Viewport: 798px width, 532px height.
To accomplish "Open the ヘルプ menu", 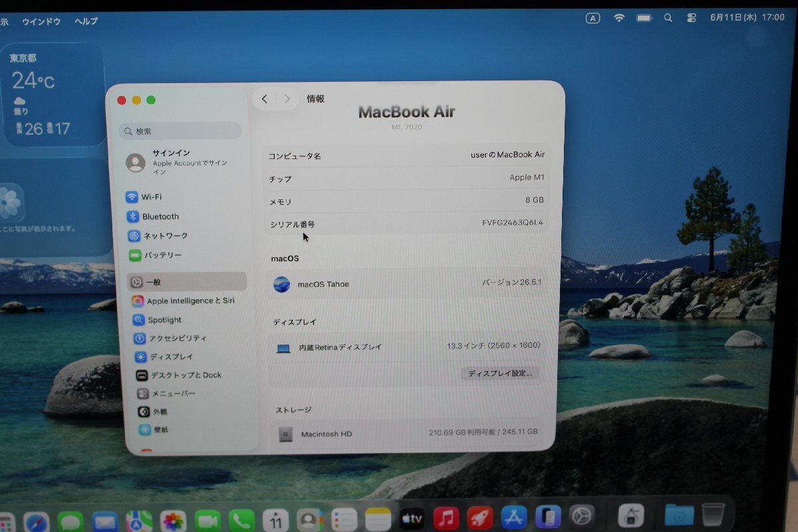I will (86, 21).
